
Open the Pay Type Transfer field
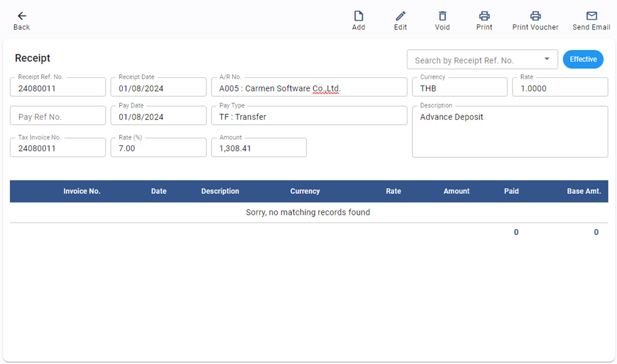pyautogui.click(x=308, y=117)
